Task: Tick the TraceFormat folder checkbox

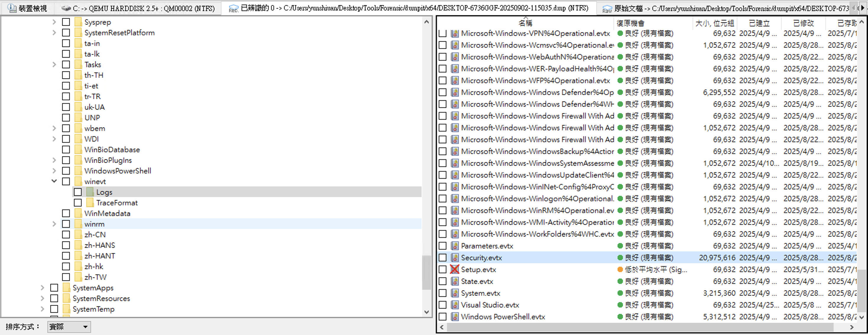Action: point(78,203)
